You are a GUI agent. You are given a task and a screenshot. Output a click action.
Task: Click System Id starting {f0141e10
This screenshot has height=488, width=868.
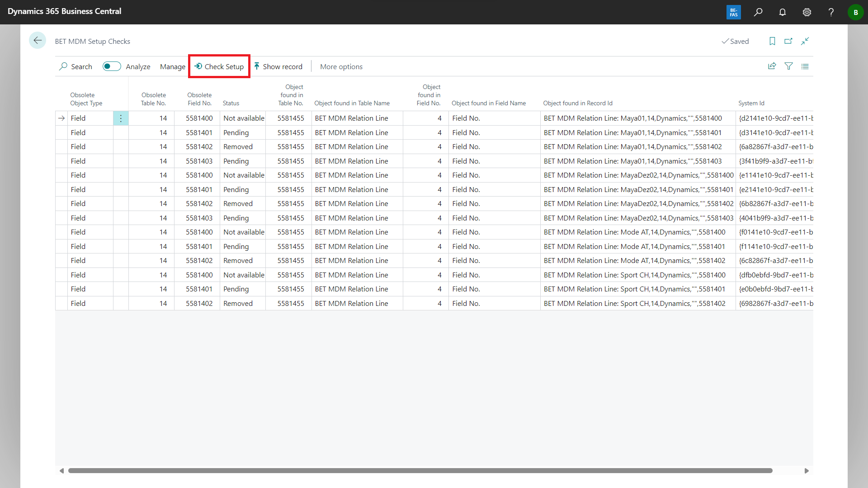[775, 232]
